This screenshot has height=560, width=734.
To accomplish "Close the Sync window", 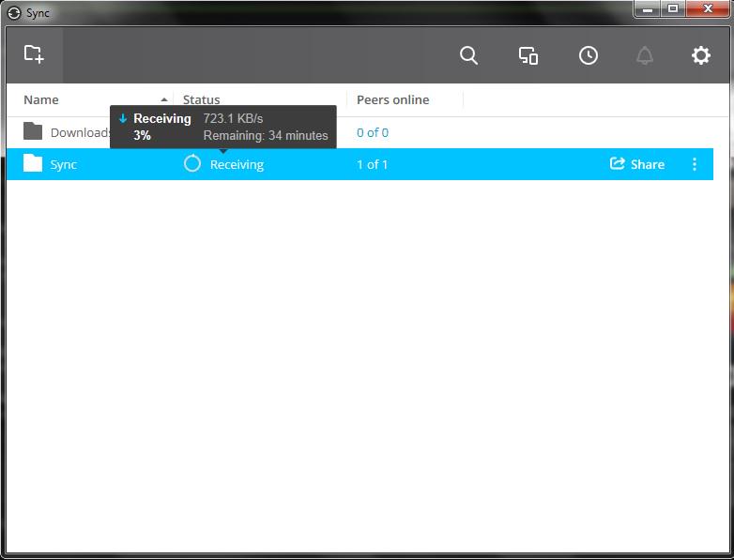I will [708, 9].
